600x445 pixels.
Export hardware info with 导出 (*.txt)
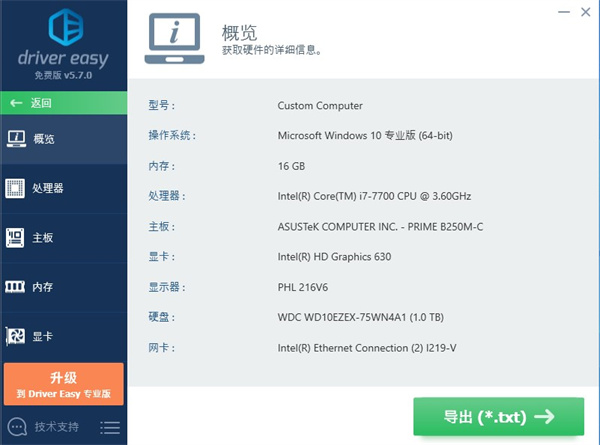pos(499,417)
